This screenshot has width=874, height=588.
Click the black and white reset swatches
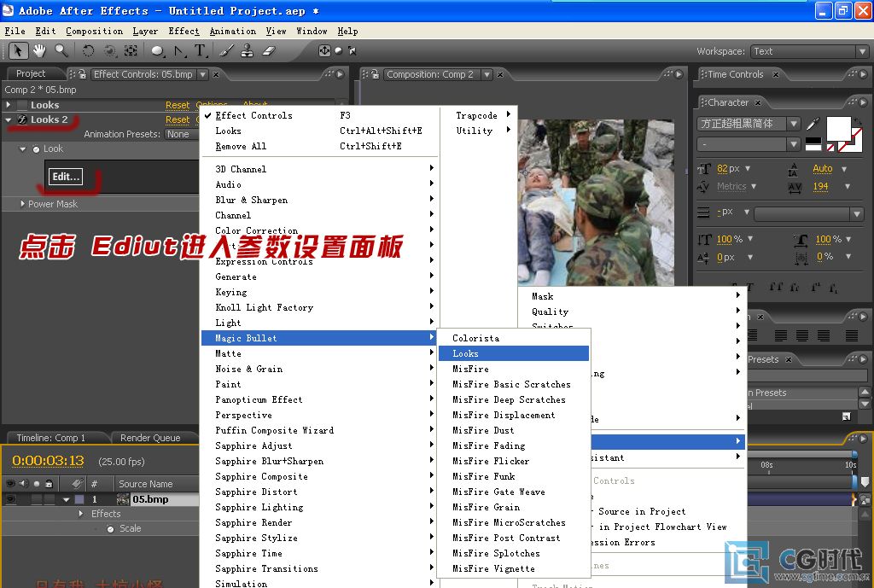(813, 143)
